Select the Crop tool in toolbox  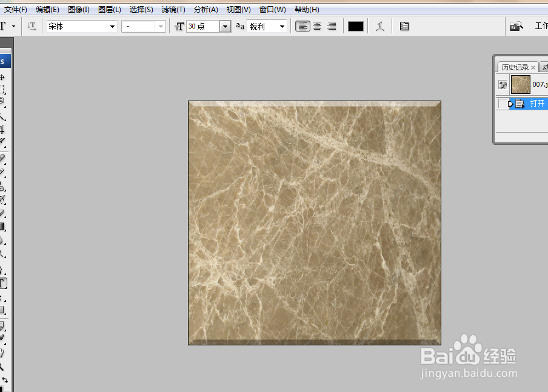coord(2,129)
